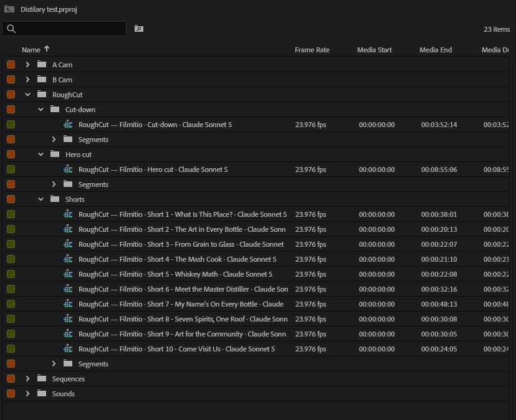Click the sequence icon for Short 8 - Seven Spirits, One Roof
516x420 pixels.
[68, 318]
